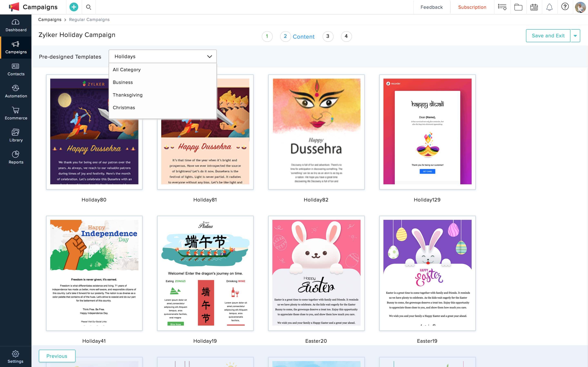The image size is (588, 367).
Task: Select step 2 Content
Action: [x=297, y=36]
